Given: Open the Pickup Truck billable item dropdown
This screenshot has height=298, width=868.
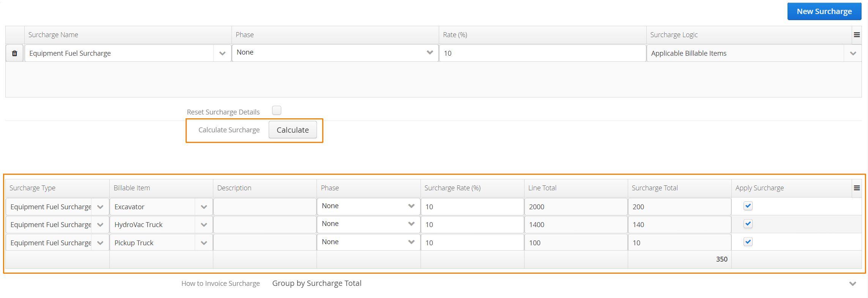Looking at the screenshot, I should coord(204,243).
